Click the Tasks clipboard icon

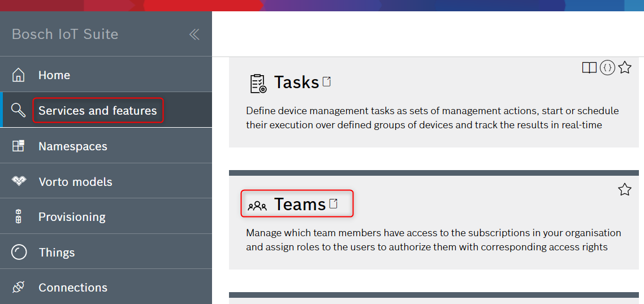(x=258, y=83)
